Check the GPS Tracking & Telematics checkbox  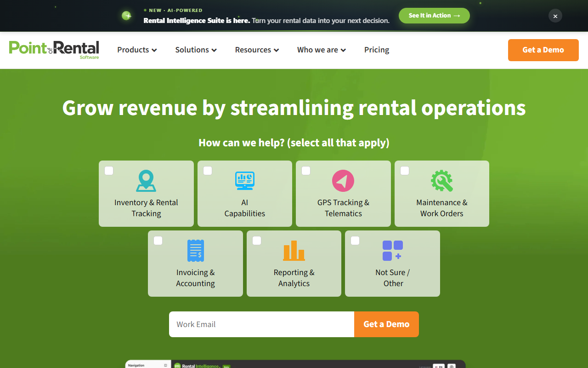coord(306,171)
